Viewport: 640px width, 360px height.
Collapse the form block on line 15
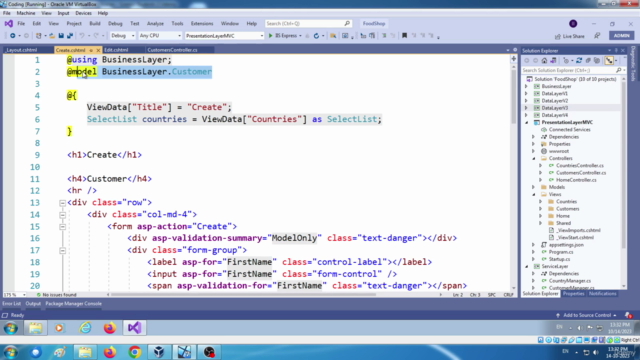pos(62,227)
